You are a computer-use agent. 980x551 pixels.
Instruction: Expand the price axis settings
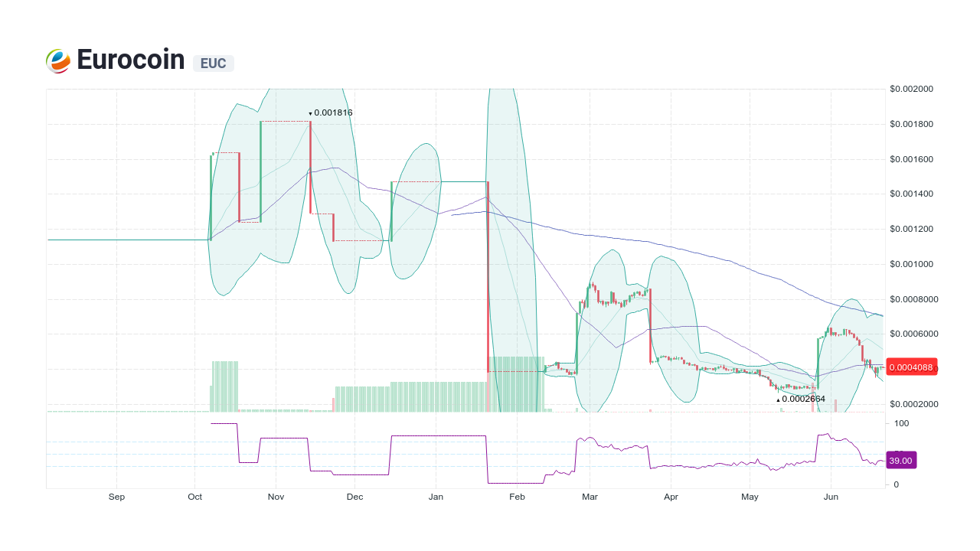pos(910,230)
